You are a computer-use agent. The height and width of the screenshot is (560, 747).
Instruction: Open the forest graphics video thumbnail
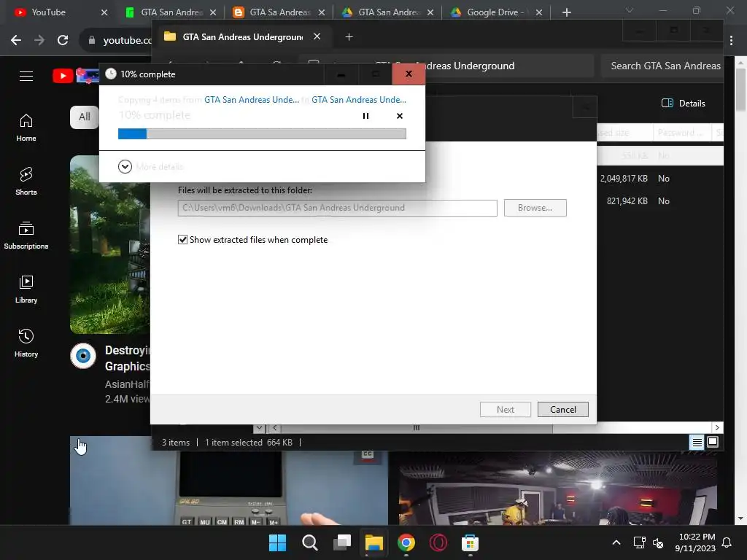tap(110, 244)
